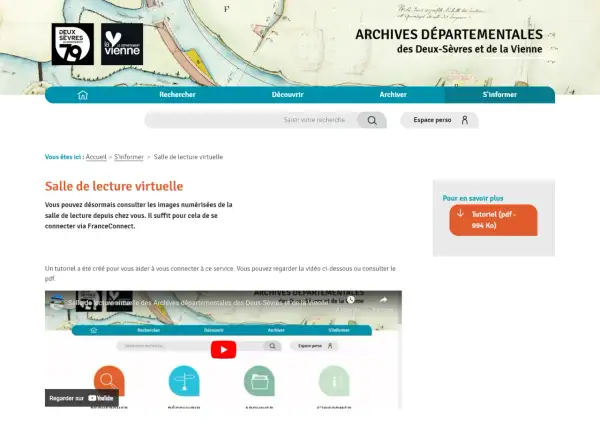This screenshot has width=600, height=428.
Task: Follow the S'informer breadcrumb link
Action: pyautogui.click(x=129, y=157)
